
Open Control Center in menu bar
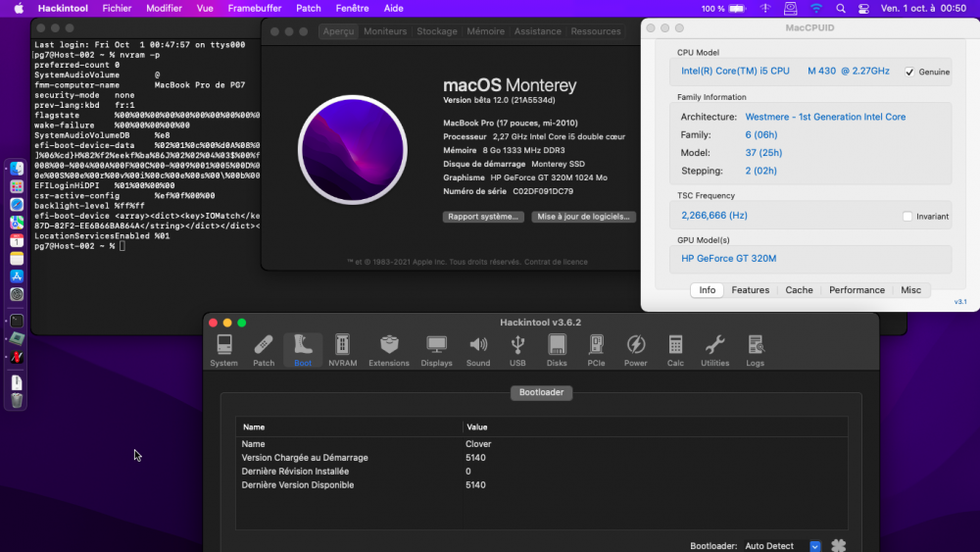(863, 8)
